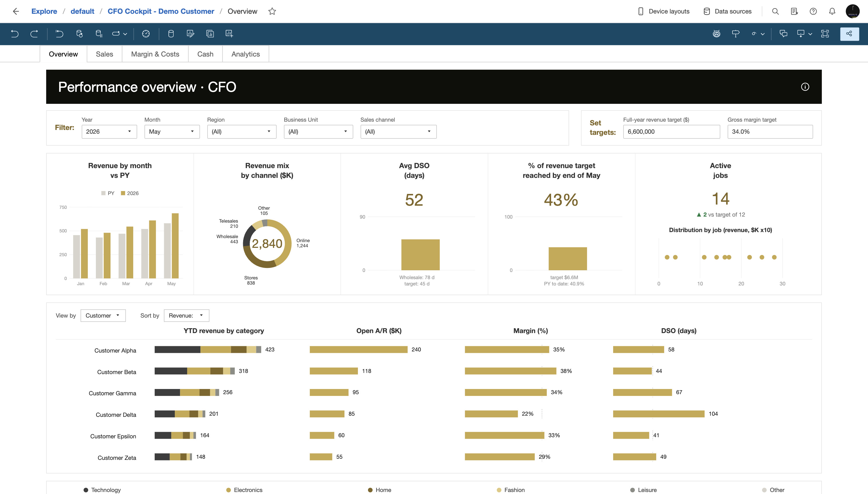This screenshot has width=868, height=494.
Task: Click the back arrow icon
Action: [x=15, y=11]
